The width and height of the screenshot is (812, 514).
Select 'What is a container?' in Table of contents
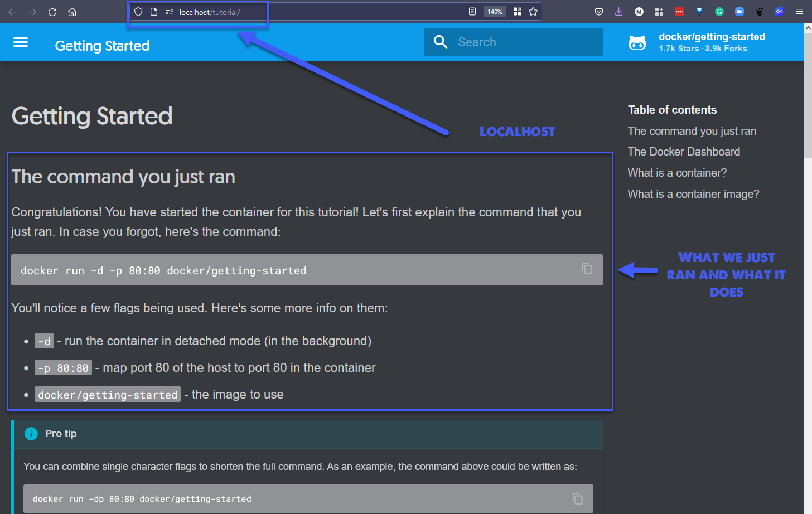[x=677, y=173]
